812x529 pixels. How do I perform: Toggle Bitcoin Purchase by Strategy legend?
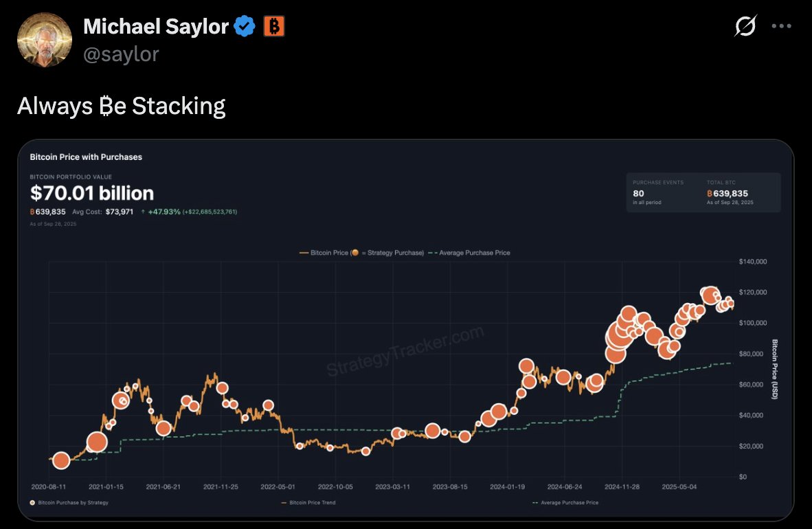(69, 503)
